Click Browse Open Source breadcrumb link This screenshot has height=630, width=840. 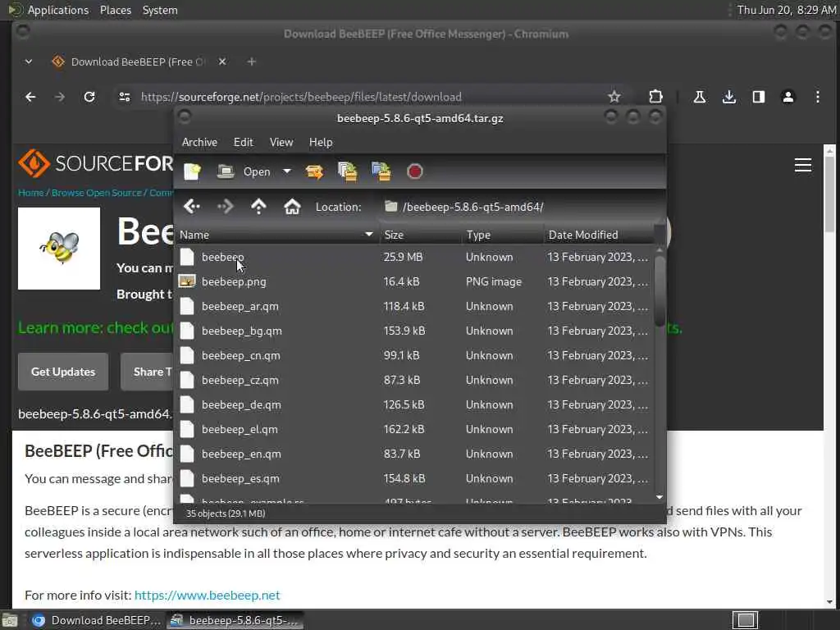tap(97, 193)
